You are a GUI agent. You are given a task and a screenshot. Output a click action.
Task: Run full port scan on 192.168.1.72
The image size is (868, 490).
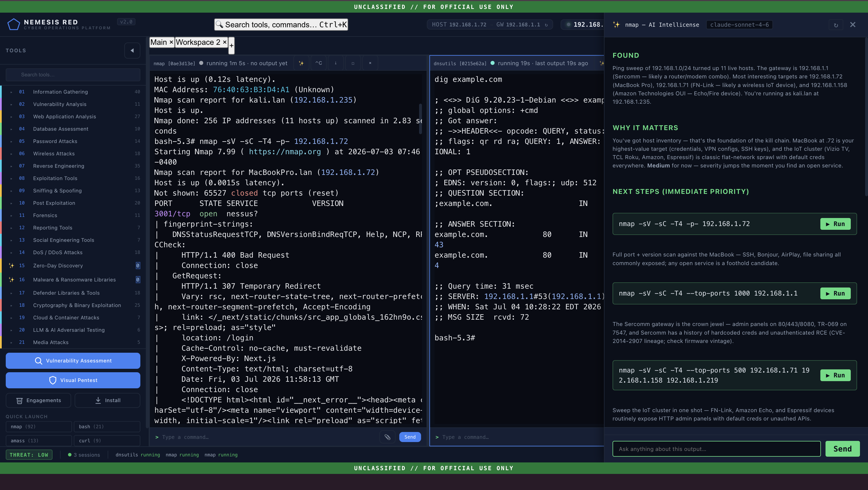835,224
